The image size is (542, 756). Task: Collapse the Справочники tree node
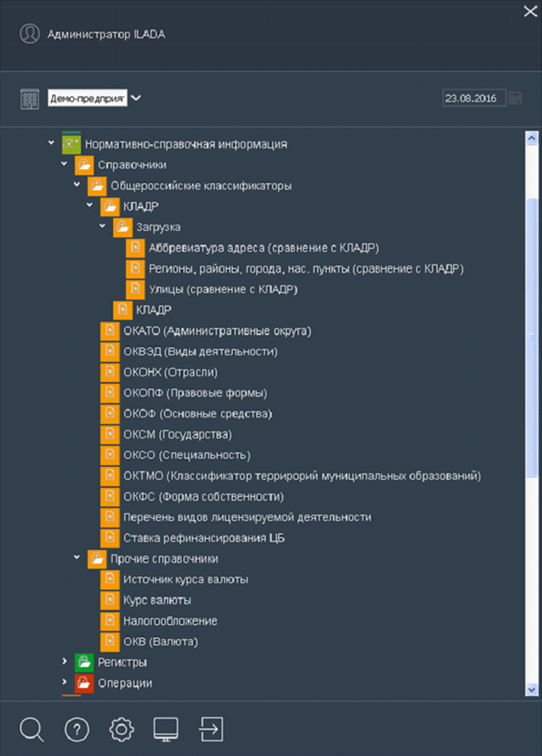[x=63, y=163]
